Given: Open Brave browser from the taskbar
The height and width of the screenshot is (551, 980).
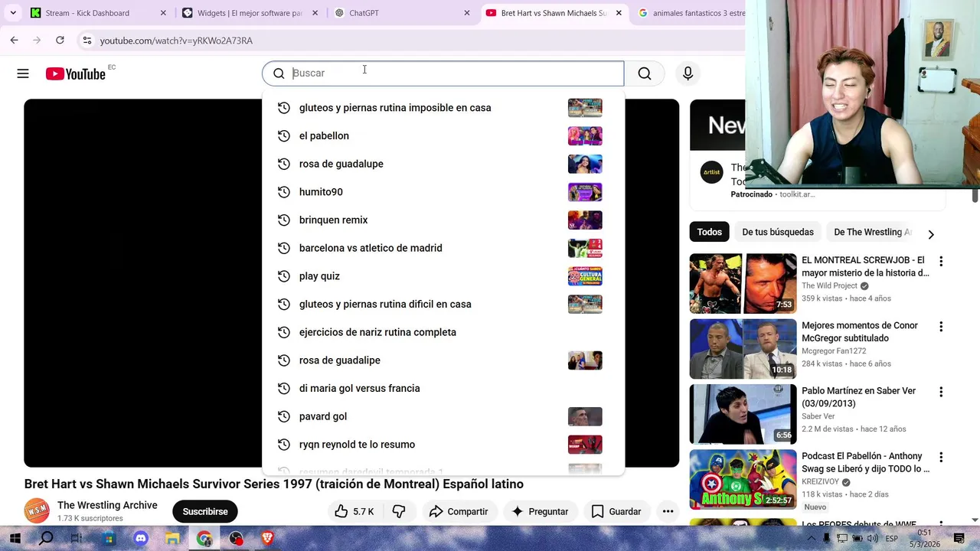Looking at the screenshot, I should point(267,539).
